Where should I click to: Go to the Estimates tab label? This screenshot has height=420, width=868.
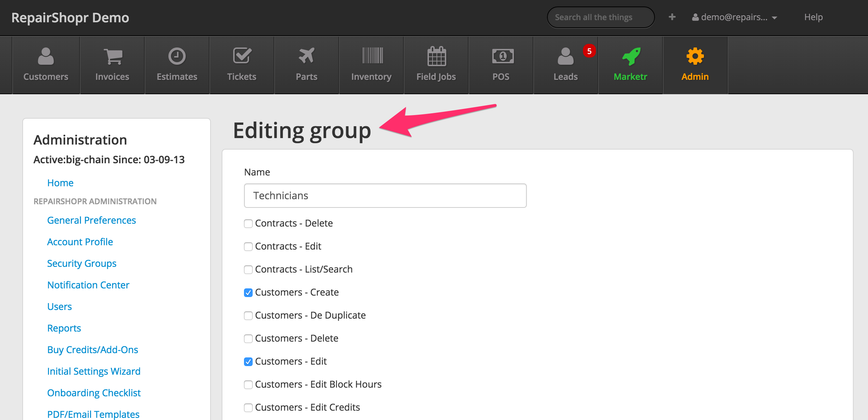point(177,77)
